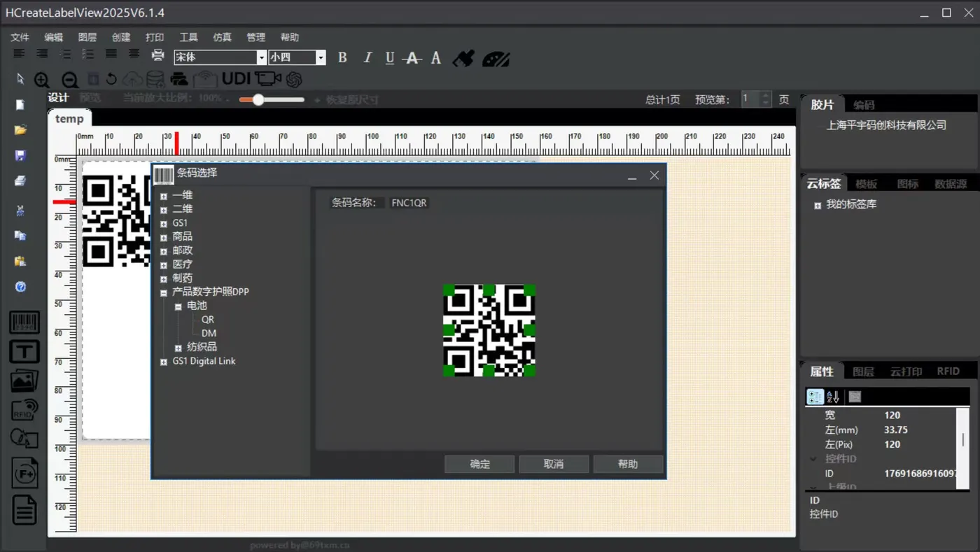This screenshot has height=552, width=980.
Task: Select the shapes drawing tool
Action: click(x=24, y=439)
